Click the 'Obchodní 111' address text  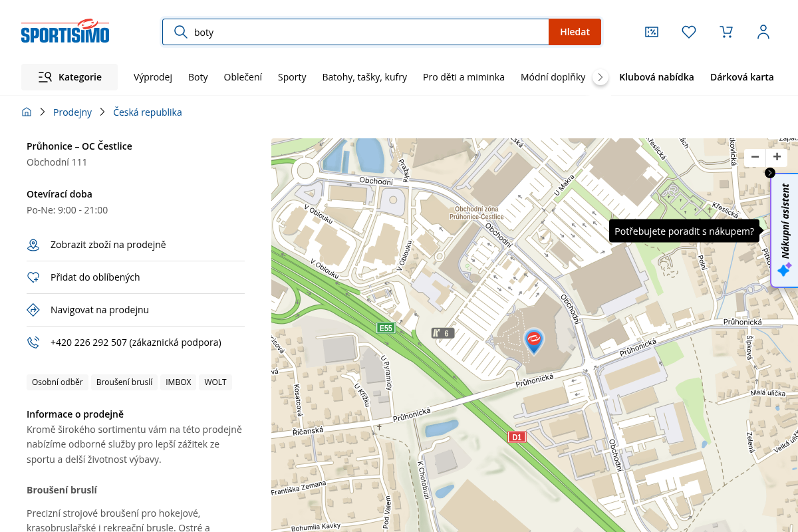click(x=57, y=162)
